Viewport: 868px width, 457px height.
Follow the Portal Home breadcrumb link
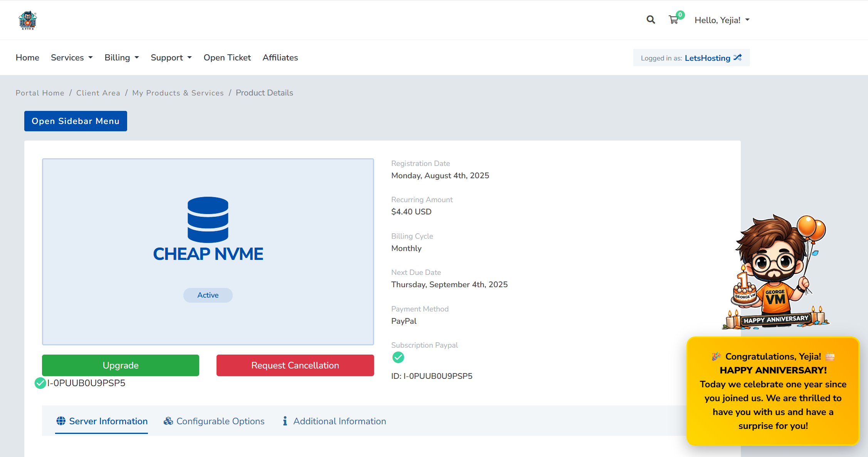[40, 93]
